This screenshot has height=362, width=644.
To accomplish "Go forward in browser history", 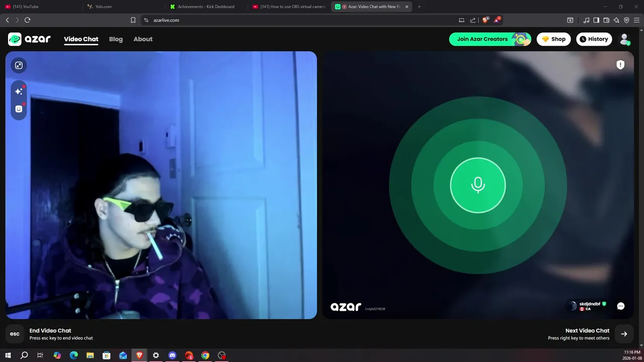I will (x=17, y=20).
